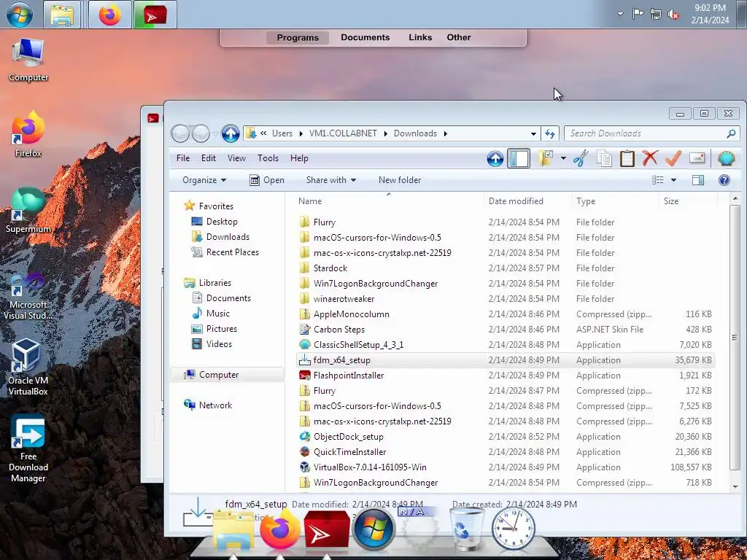The width and height of the screenshot is (747, 560).
Task: Click the Open button in command bar
Action: click(x=267, y=180)
